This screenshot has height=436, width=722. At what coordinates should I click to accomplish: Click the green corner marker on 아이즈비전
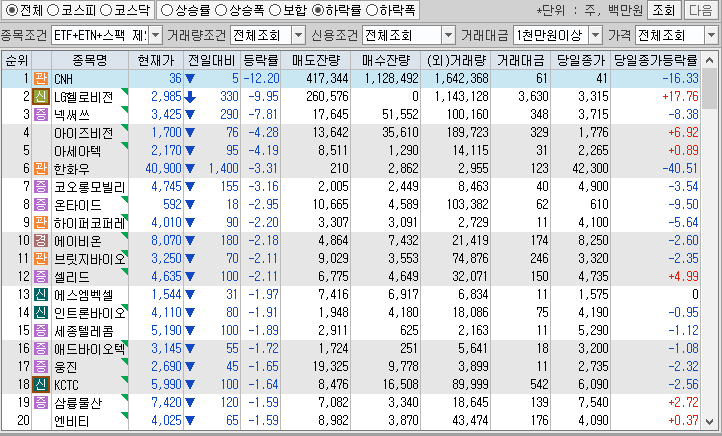pos(124,128)
